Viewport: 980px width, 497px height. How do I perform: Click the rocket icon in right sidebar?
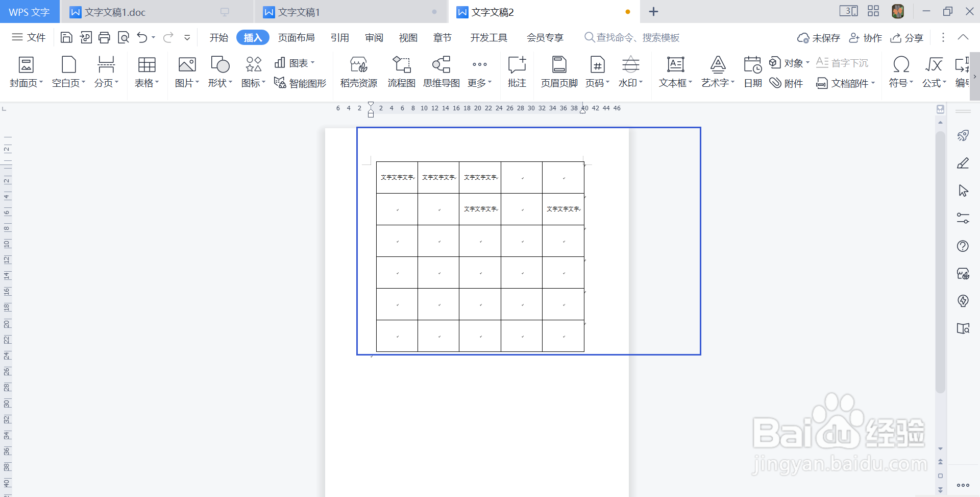pyautogui.click(x=963, y=135)
